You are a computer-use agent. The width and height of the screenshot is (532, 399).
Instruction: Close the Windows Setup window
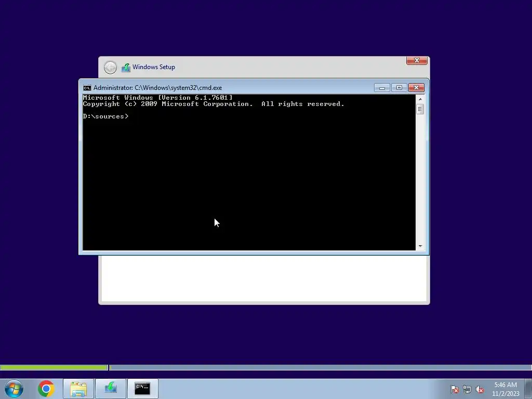pos(417,60)
